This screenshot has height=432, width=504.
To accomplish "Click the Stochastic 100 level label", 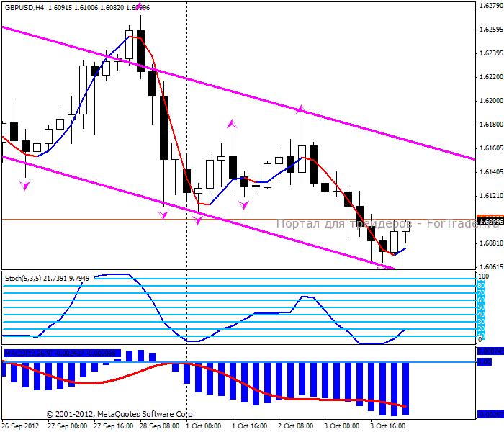I will pyautogui.click(x=484, y=276).
